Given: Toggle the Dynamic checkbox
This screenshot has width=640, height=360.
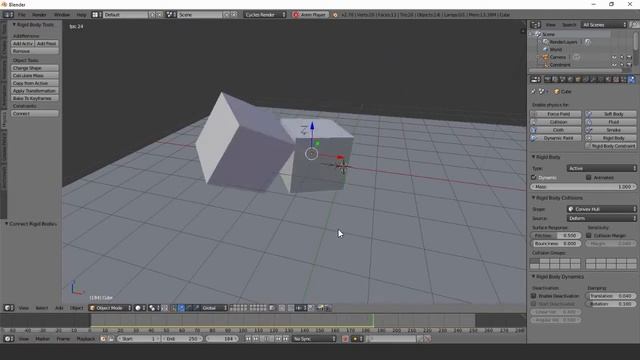Looking at the screenshot, I should click(x=533, y=178).
